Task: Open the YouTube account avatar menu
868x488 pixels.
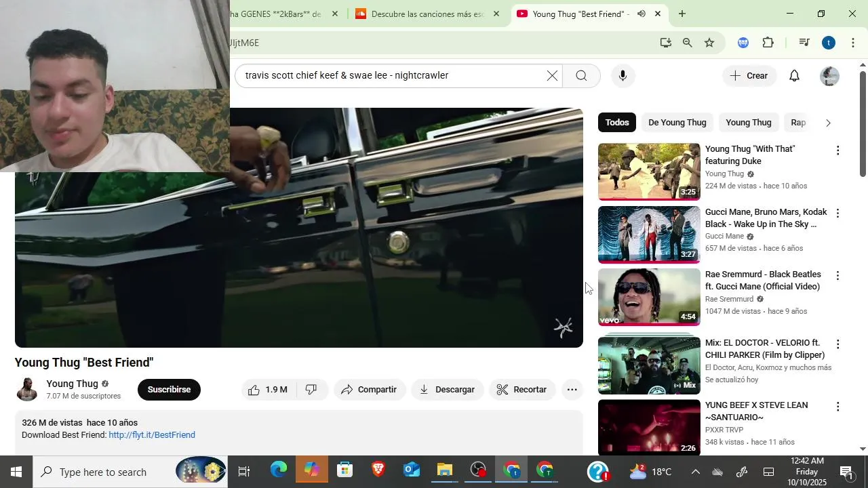Action: [829, 76]
